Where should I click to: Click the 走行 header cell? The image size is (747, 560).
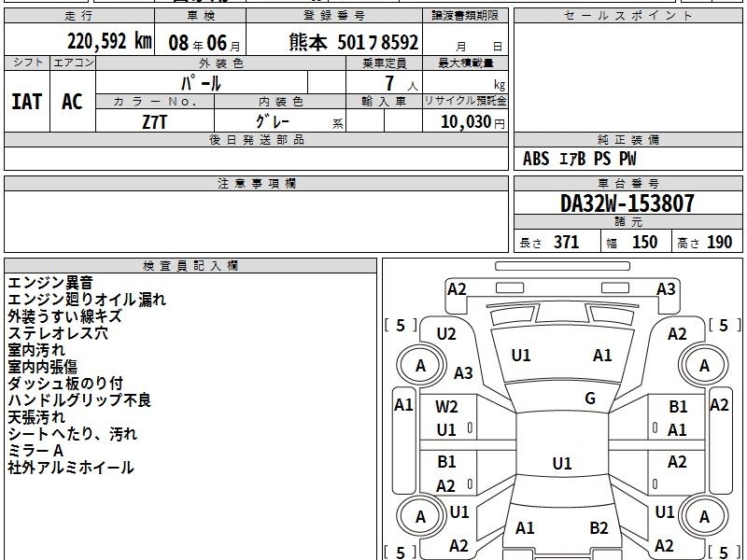(x=79, y=16)
